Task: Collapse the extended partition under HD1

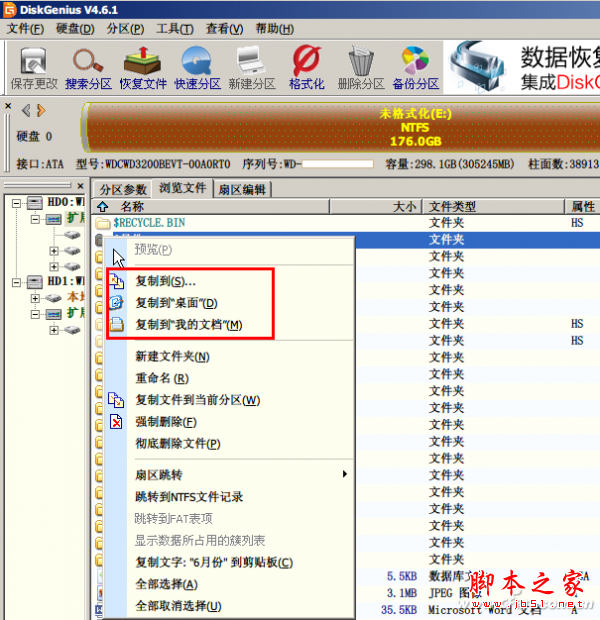Action: click(35, 314)
